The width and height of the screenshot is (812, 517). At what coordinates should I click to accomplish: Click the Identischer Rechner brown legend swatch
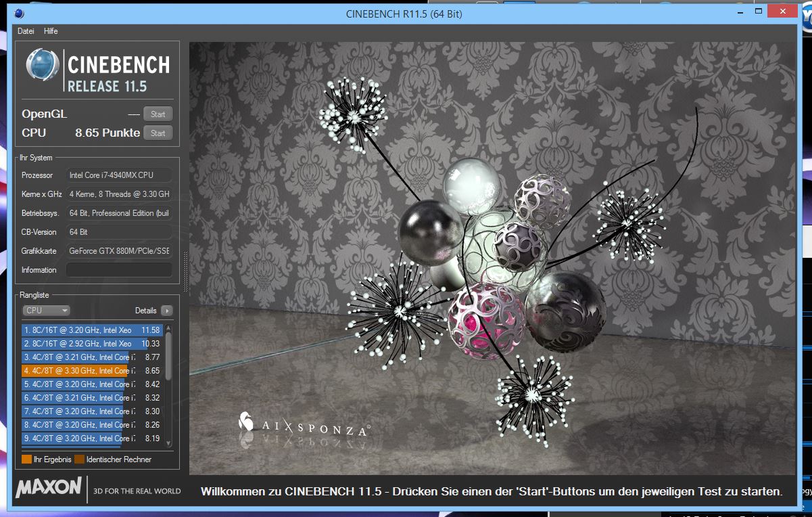point(79,459)
